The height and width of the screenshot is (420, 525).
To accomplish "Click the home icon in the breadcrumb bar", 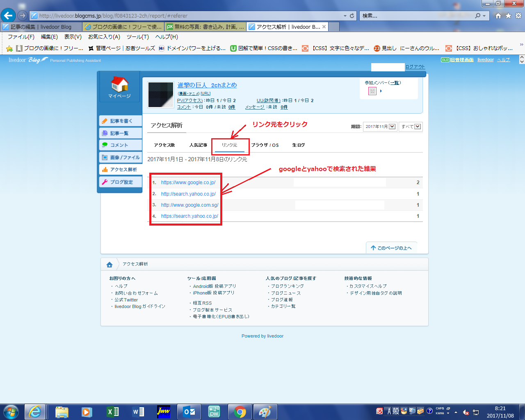I will click(x=110, y=265).
